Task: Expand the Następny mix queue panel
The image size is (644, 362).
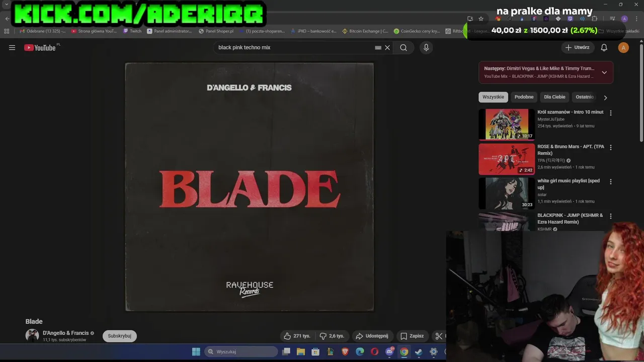Action: pos(604,72)
